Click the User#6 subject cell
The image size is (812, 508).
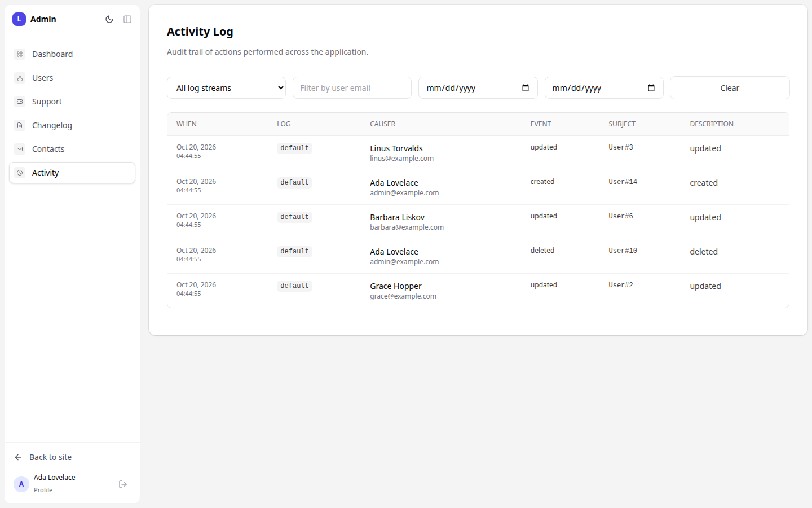[x=621, y=216]
